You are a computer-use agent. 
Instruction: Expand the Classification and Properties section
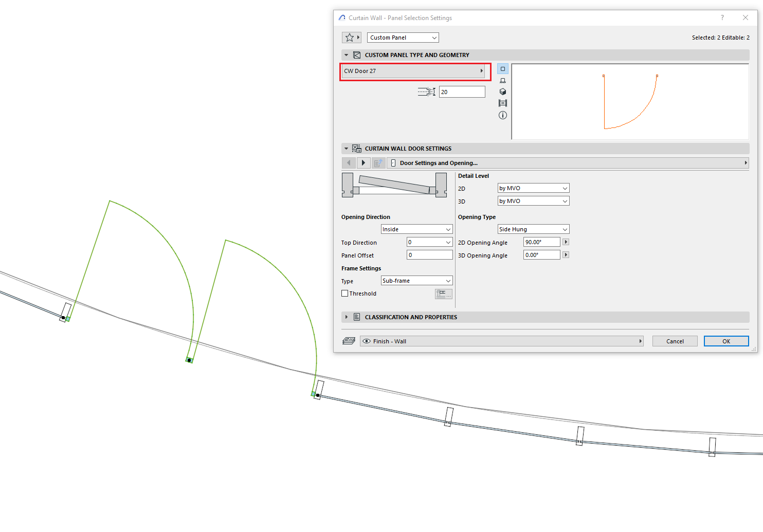tap(346, 317)
